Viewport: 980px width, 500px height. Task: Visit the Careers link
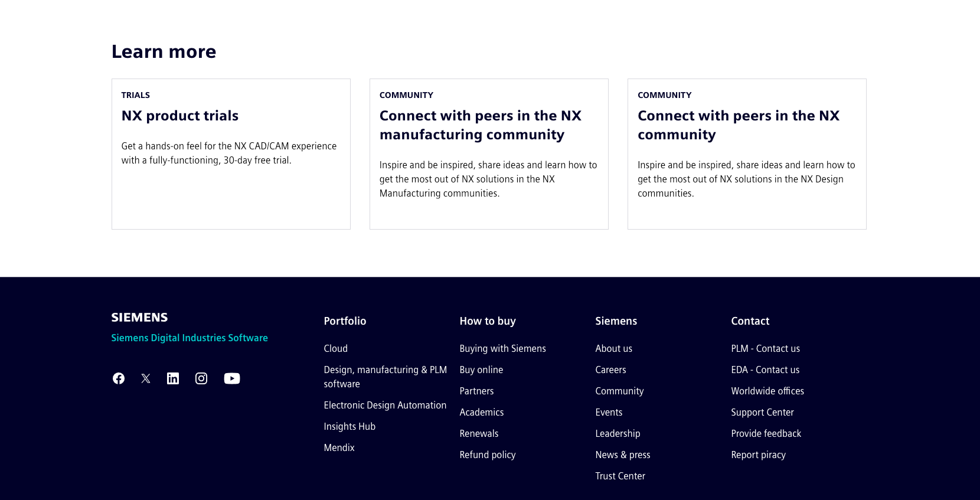[610, 370]
